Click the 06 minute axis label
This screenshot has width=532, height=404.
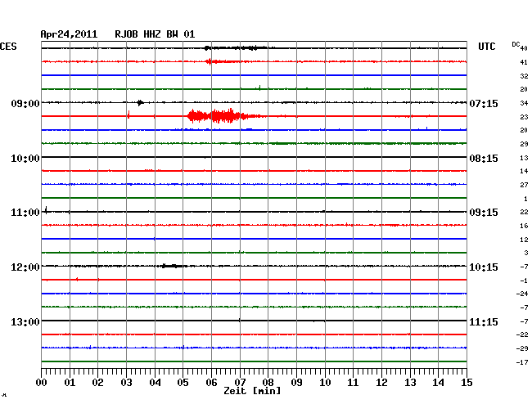(x=211, y=383)
